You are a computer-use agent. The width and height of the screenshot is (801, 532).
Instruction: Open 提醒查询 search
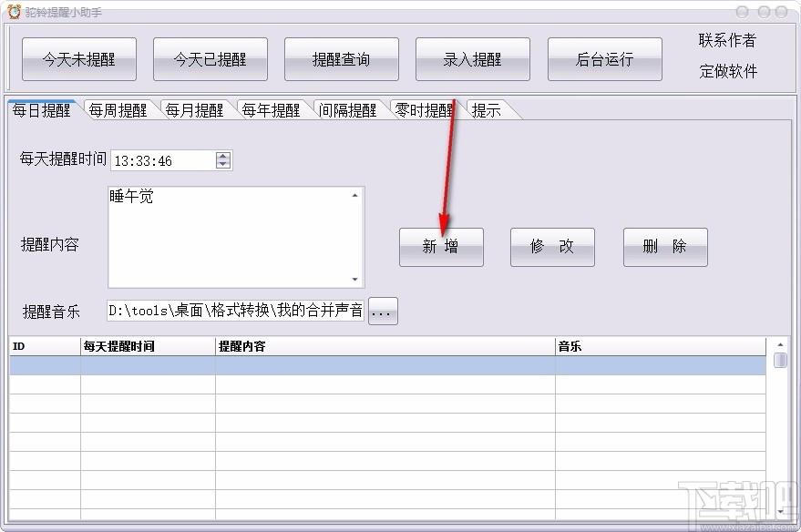342,59
